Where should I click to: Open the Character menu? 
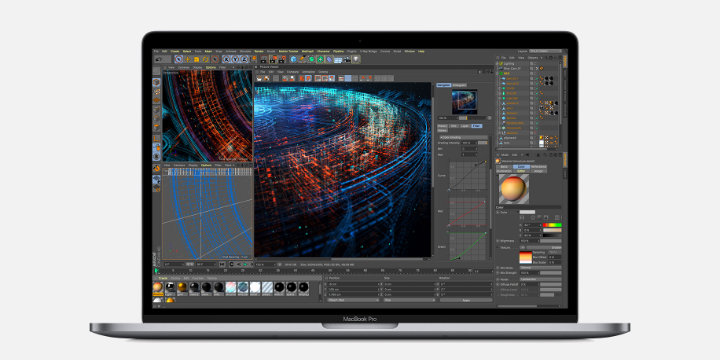pos(323,51)
